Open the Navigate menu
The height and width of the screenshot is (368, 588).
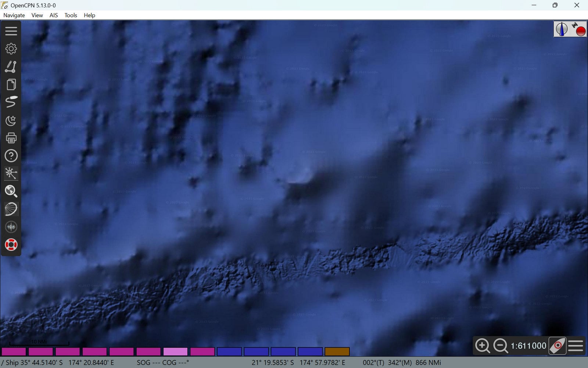(14, 15)
